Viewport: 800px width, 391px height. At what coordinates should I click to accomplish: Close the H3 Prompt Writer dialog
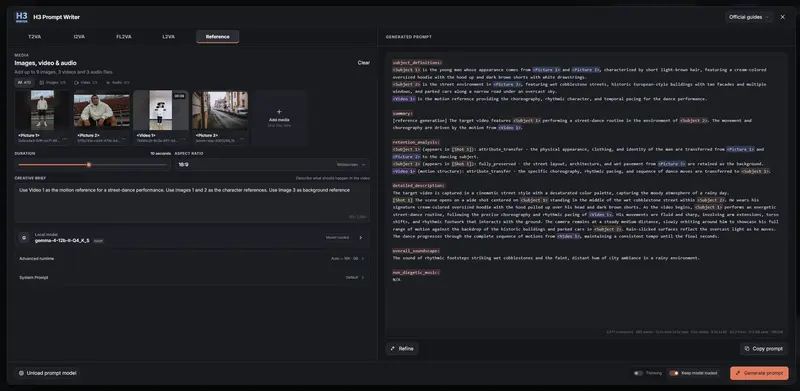click(783, 17)
